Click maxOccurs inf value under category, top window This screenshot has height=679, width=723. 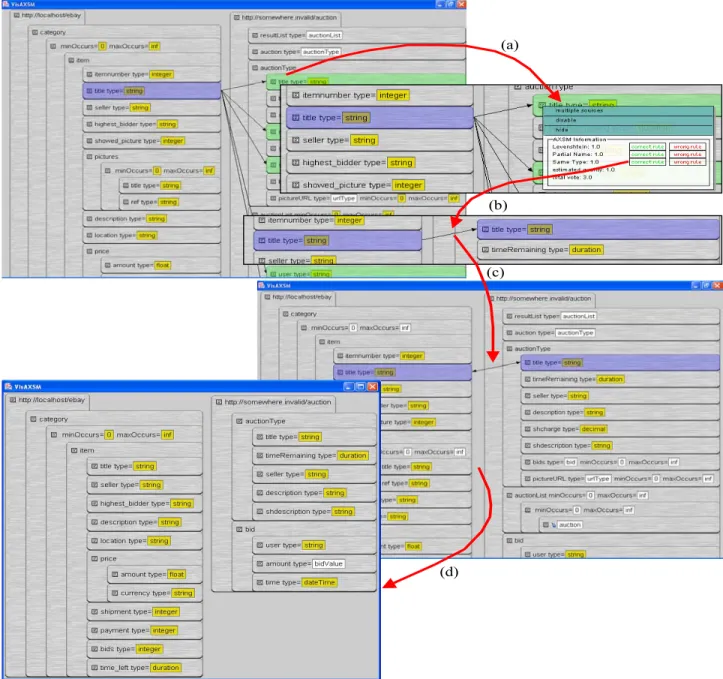point(154,46)
